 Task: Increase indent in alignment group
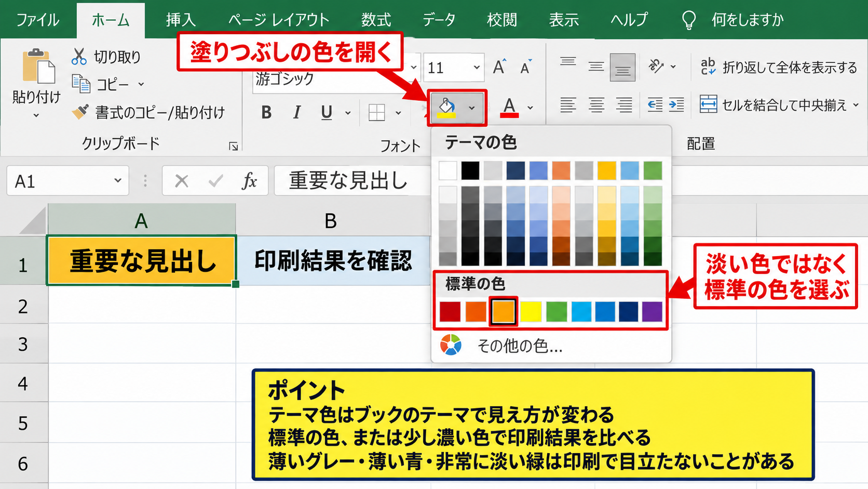[676, 105]
